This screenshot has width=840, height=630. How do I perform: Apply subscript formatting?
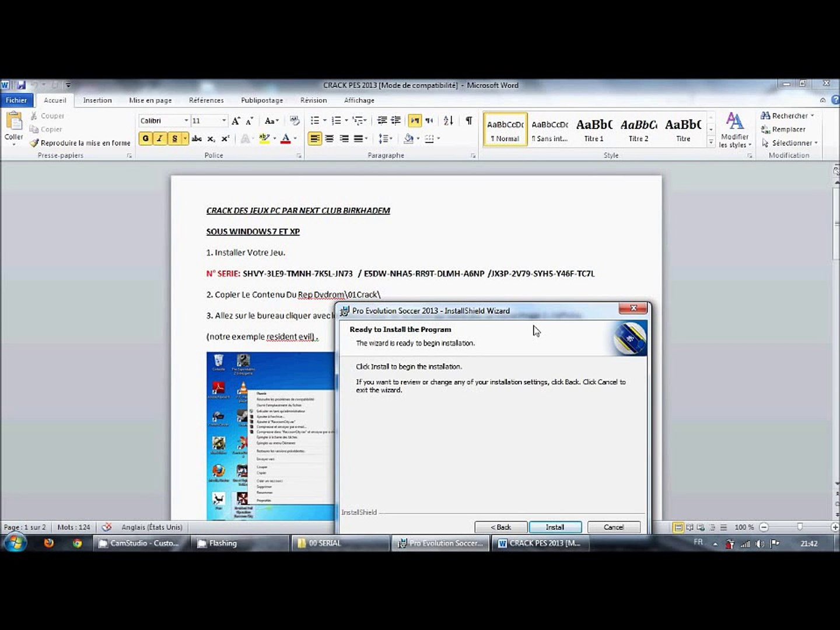pos(211,138)
